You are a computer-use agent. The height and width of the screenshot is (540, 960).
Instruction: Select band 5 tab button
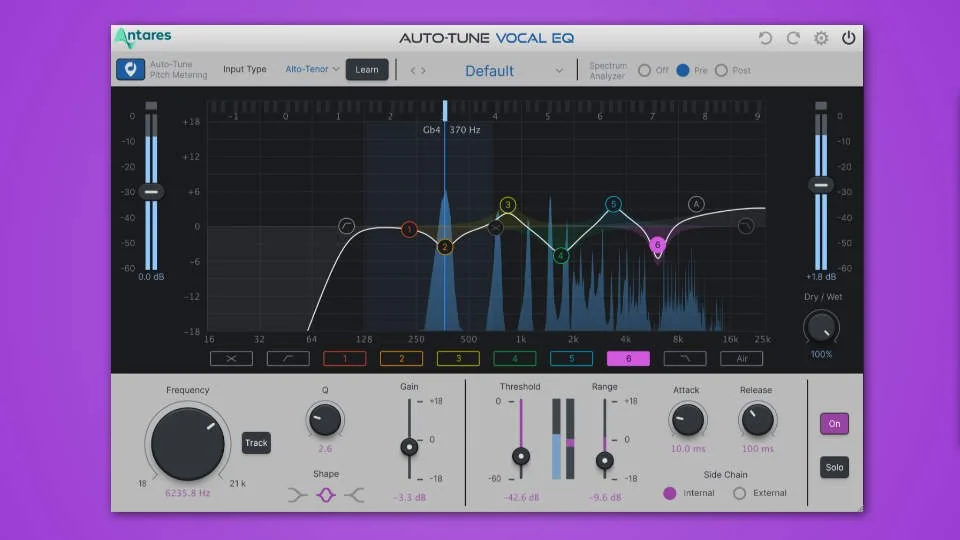pyautogui.click(x=571, y=359)
